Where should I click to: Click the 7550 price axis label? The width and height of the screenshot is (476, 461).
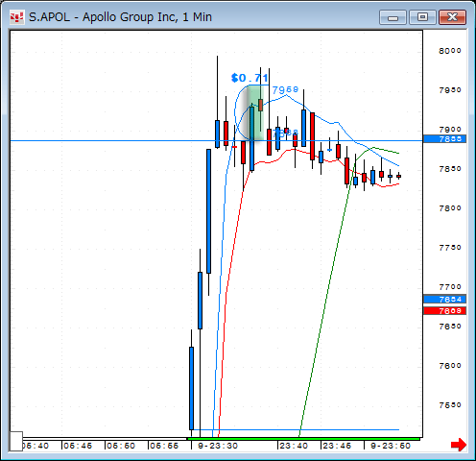450,405
